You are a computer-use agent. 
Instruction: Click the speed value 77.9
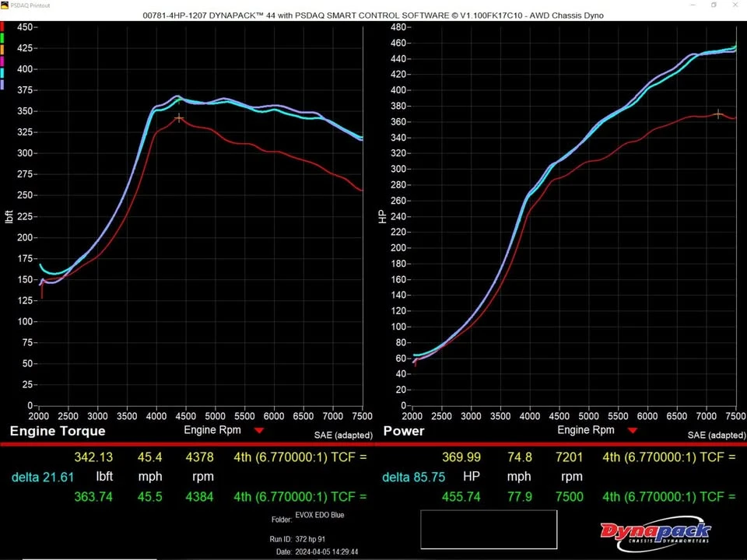click(520, 497)
